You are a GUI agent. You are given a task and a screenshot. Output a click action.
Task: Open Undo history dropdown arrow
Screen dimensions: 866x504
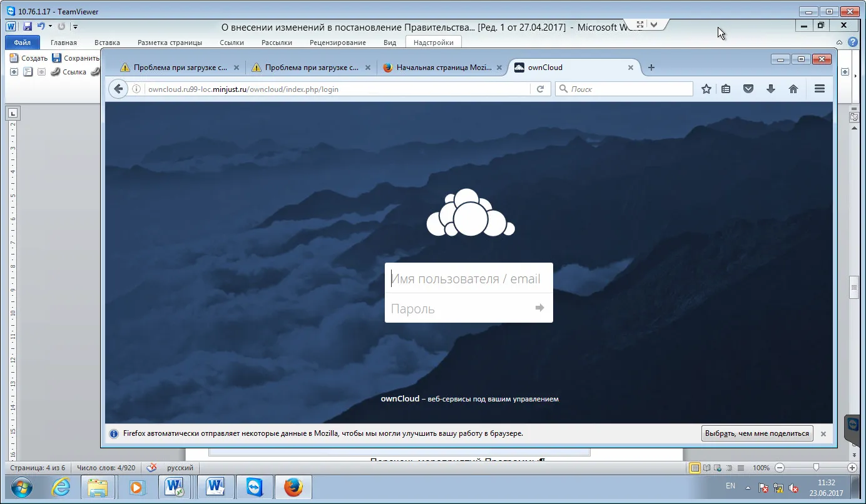coord(50,26)
